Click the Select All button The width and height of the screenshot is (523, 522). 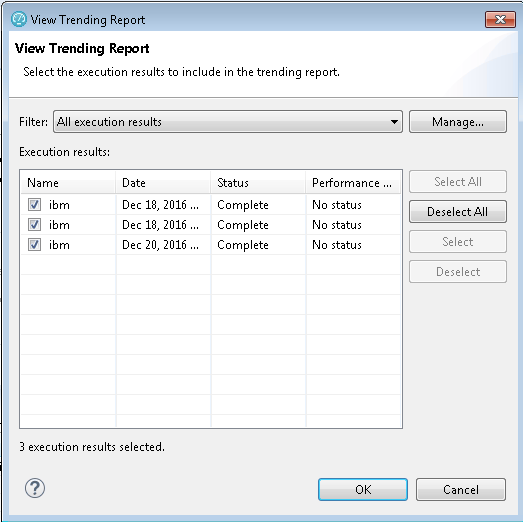pyautogui.click(x=458, y=182)
